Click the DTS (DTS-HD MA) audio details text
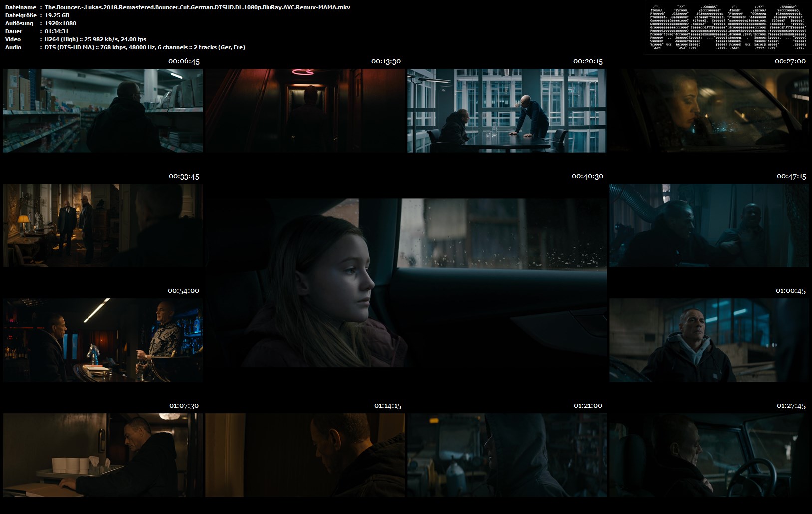The image size is (812, 514). pyautogui.click(x=145, y=47)
